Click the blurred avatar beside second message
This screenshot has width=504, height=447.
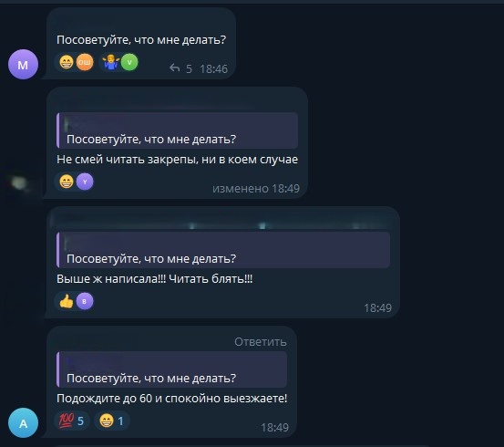click(x=19, y=182)
